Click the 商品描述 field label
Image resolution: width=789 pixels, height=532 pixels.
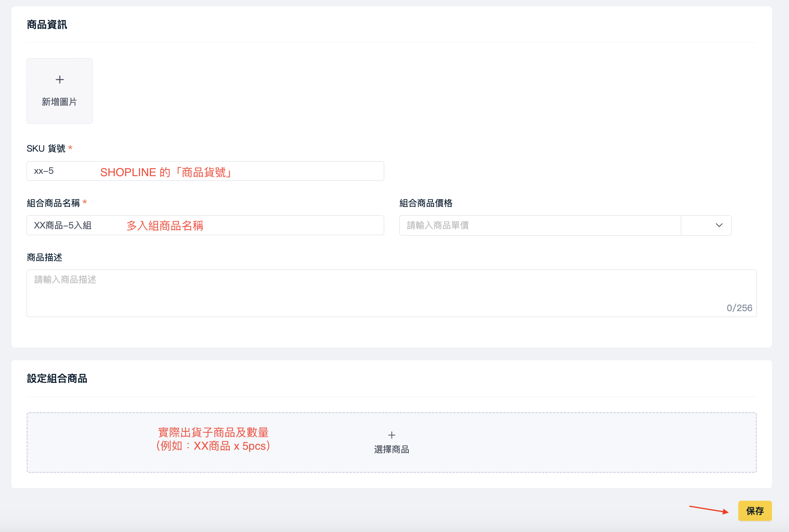[44, 257]
